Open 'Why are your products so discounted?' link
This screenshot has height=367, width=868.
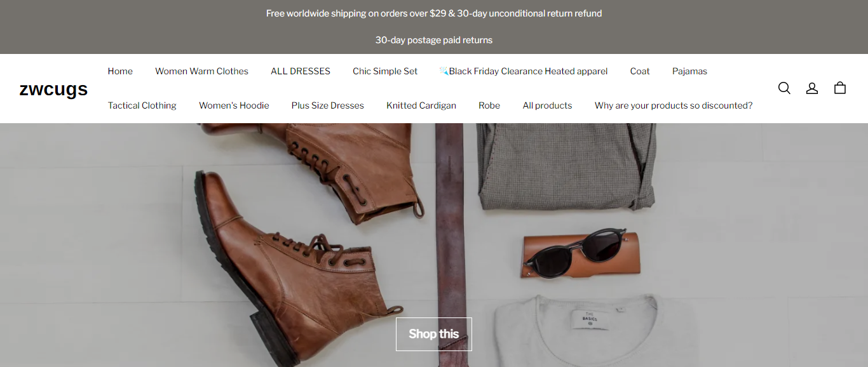click(x=674, y=105)
